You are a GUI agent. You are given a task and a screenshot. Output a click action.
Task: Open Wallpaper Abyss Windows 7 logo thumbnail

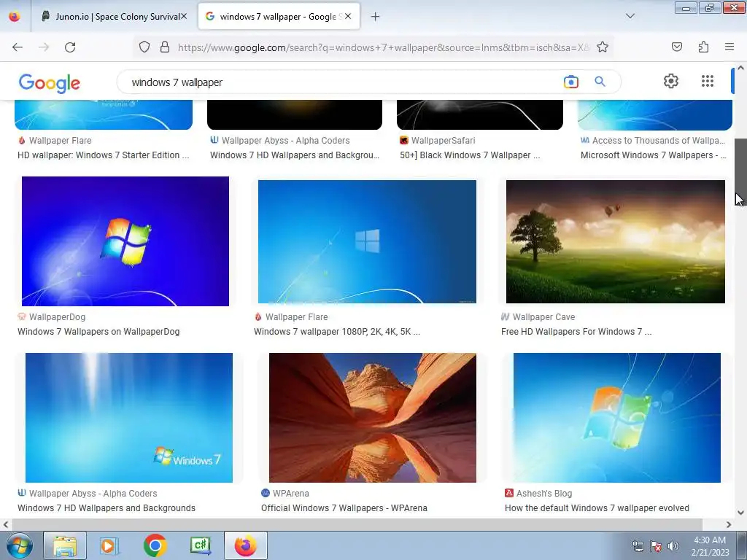click(x=129, y=418)
